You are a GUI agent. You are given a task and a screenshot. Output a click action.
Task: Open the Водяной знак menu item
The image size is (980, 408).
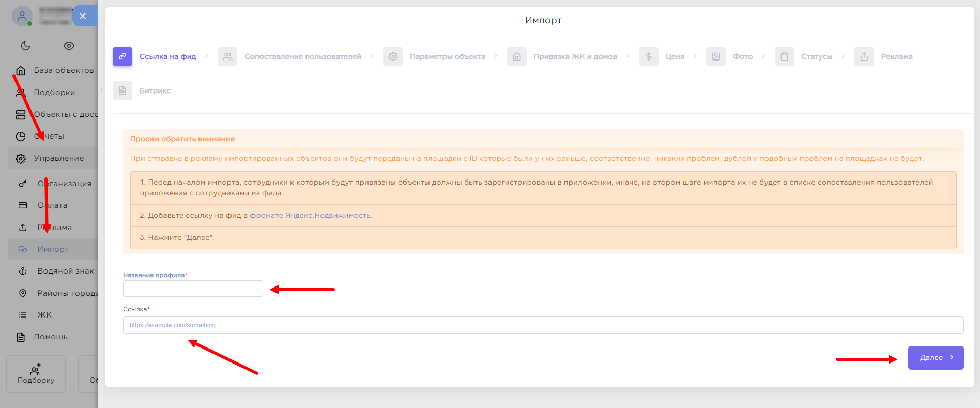coord(65,271)
